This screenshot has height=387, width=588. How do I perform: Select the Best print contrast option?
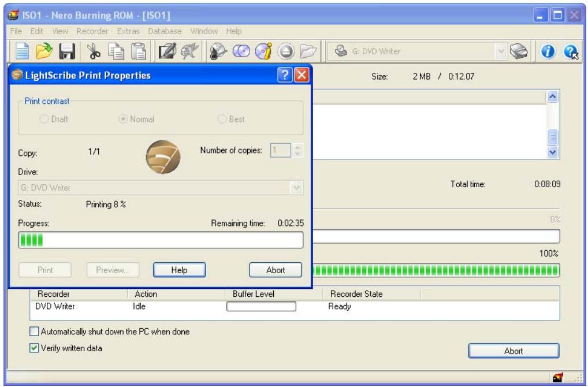click(231, 119)
